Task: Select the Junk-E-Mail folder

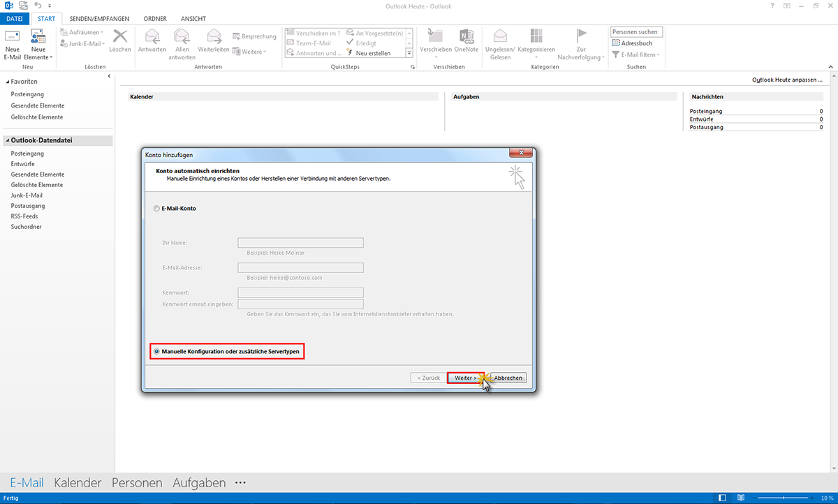Action: coord(27,195)
